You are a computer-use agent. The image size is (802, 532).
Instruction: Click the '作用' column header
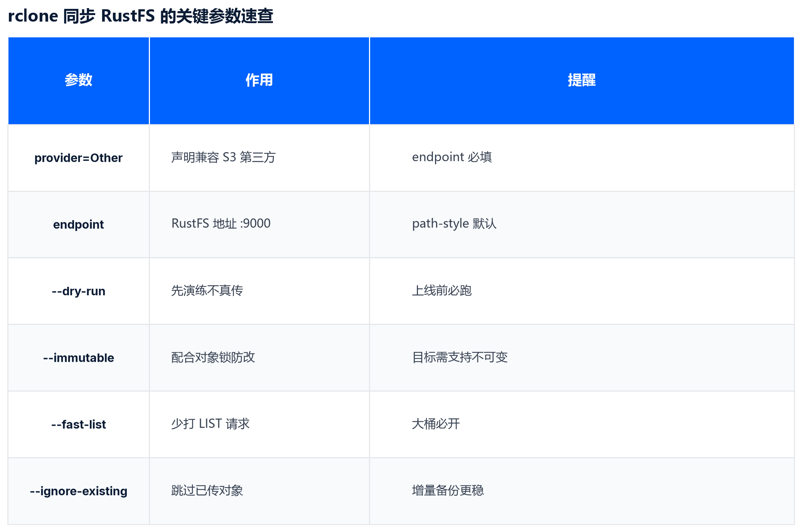[x=259, y=80]
